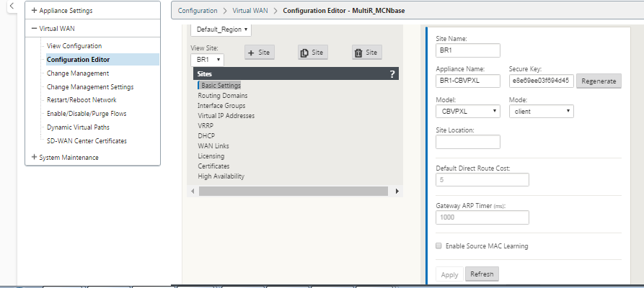Viewport: 644px width, 288px height.
Task: Collapse sidebar with the left chevron
Action: (x=12, y=6)
